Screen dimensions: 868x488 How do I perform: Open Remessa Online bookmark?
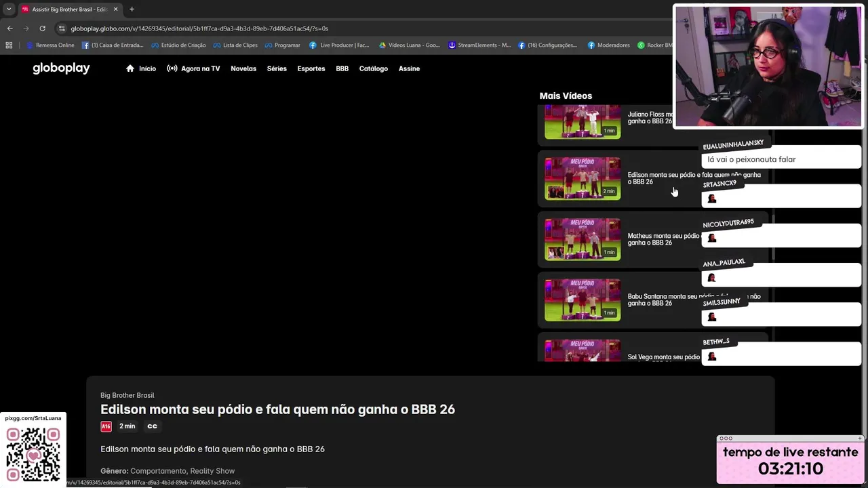coord(50,45)
